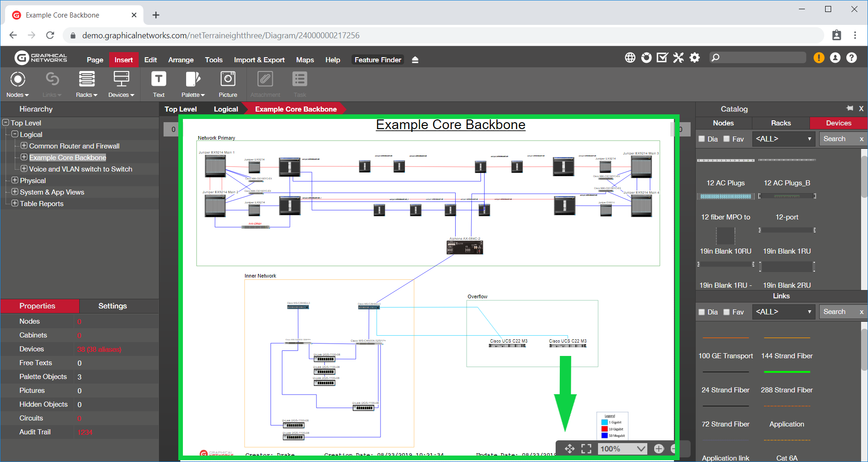Click the orange alert notification icon

point(819,58)
